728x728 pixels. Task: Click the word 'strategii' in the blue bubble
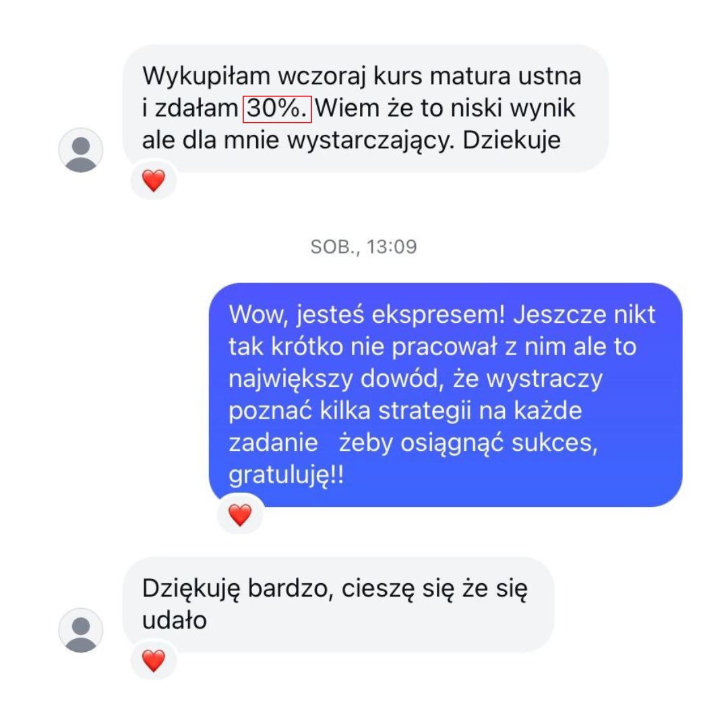point(425,411)
